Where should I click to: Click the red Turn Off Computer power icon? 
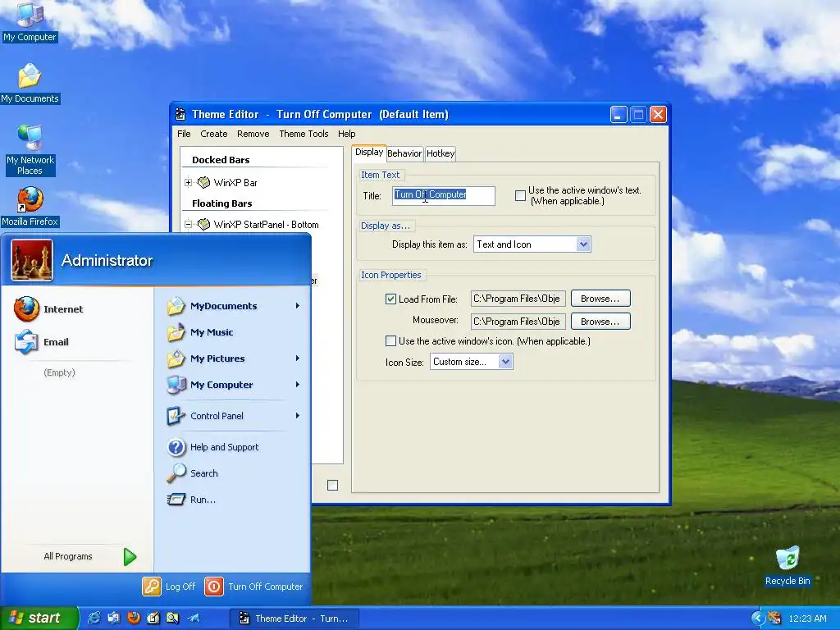coord(214,587)
